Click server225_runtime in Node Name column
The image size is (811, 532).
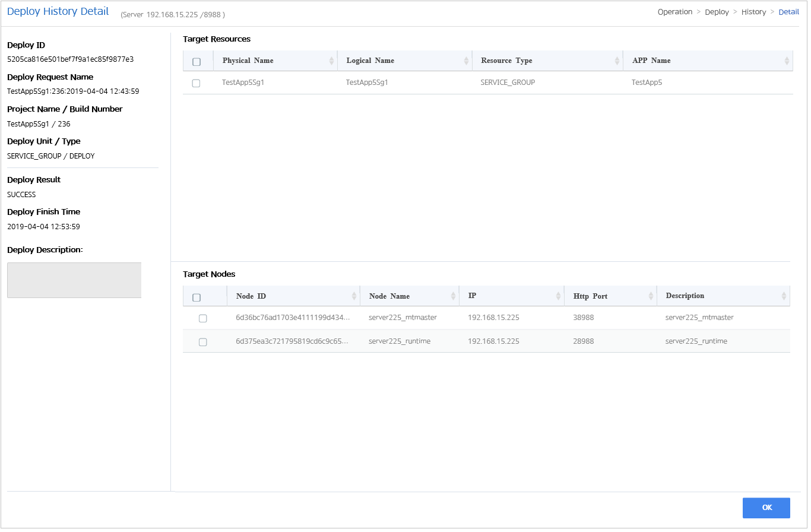tap(400, 341)
